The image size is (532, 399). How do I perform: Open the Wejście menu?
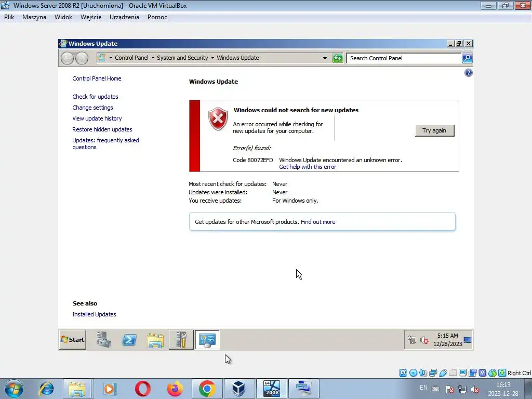pos(91,17)
